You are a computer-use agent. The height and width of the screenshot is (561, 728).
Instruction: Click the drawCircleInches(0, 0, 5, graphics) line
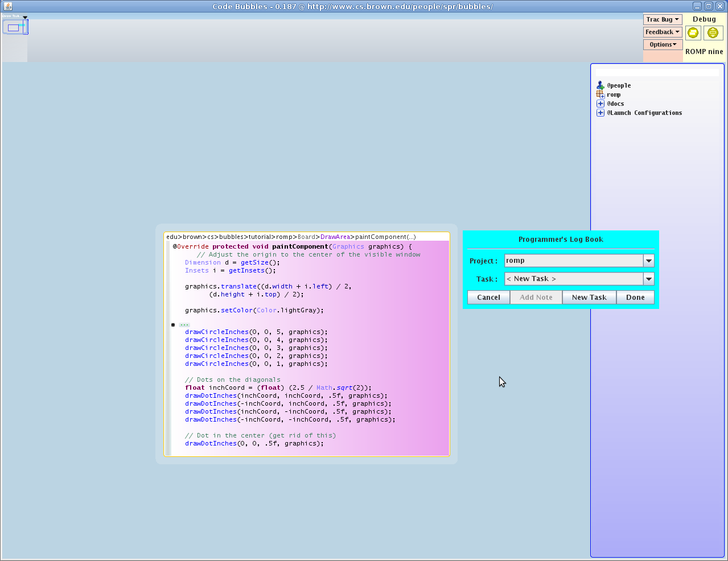[256, 332]
